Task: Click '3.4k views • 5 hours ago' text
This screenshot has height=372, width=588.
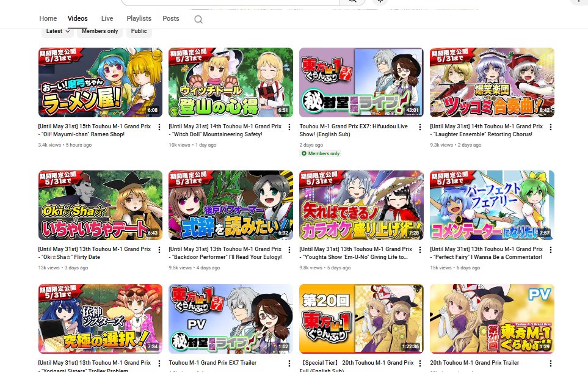Action: click(x=65, y=145)
